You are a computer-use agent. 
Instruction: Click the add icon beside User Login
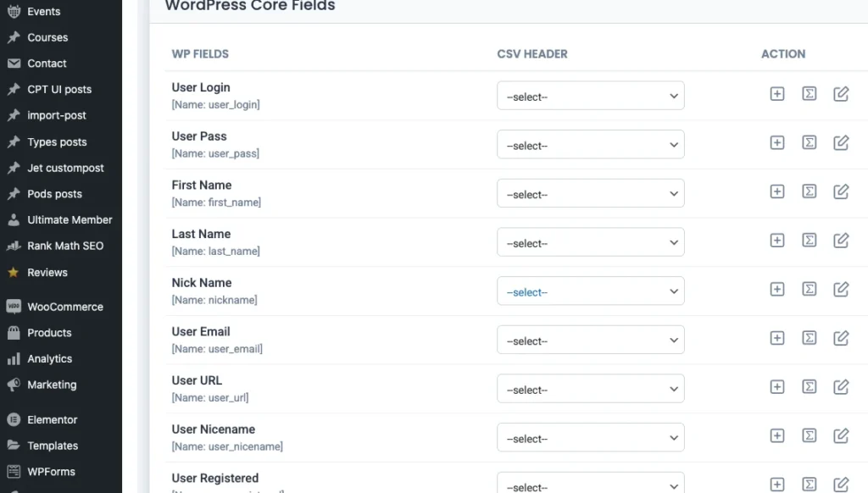point(776,94)
